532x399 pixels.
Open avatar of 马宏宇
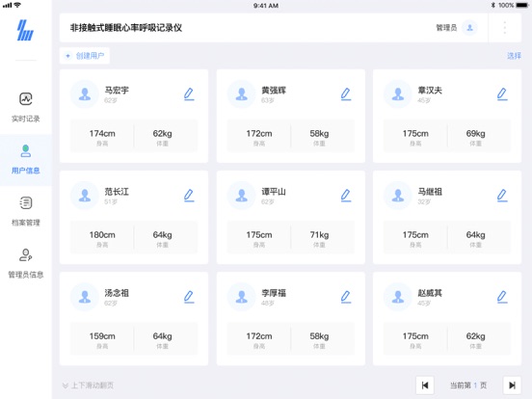[85, 94]
